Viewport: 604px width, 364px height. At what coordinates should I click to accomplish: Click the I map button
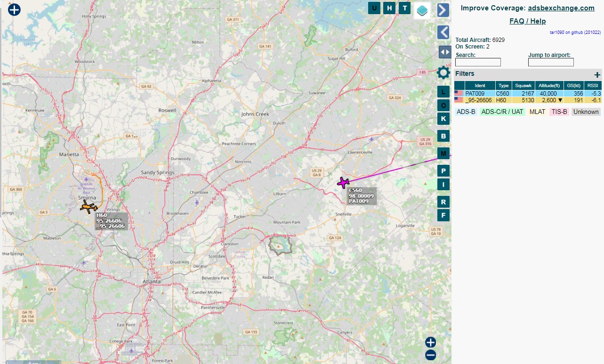(x=443, y=184)
